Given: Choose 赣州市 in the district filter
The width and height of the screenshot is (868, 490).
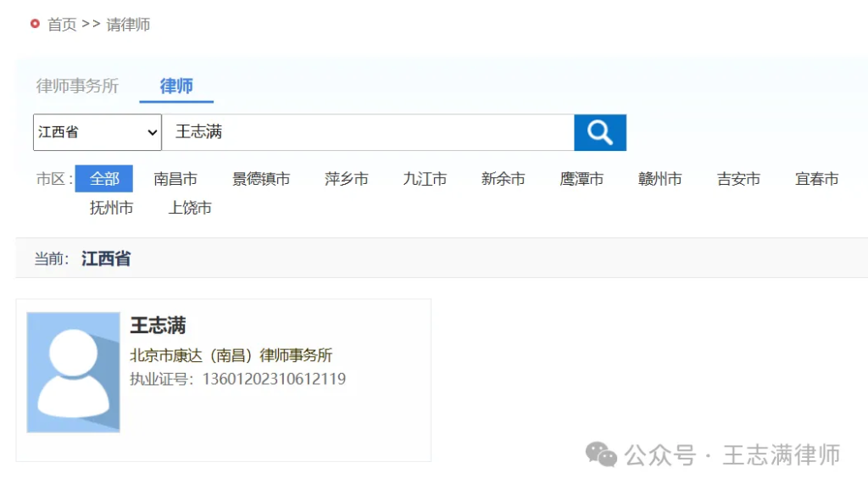Looking at the screenshot, I should (x=659, y=179).
